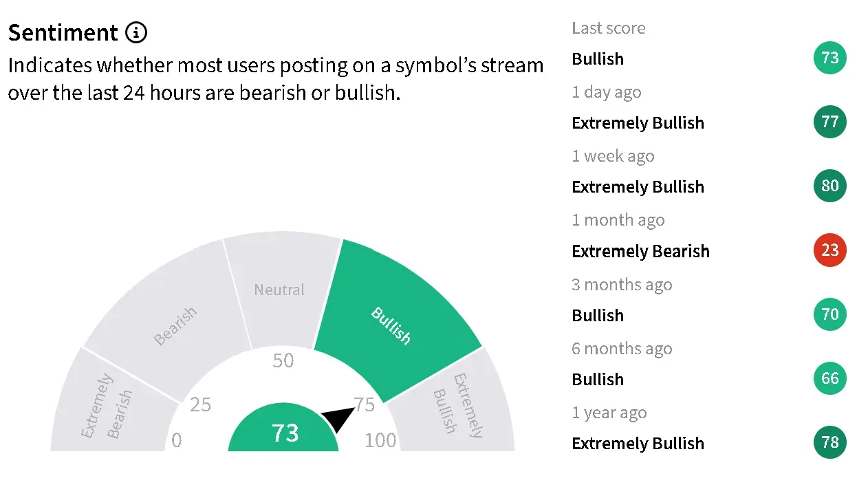The width and height of the screenshot is (868, 498).
Task: Select the Extremely Bullish gauge segment
Action: pyautogui.click(x=454, y=404)
